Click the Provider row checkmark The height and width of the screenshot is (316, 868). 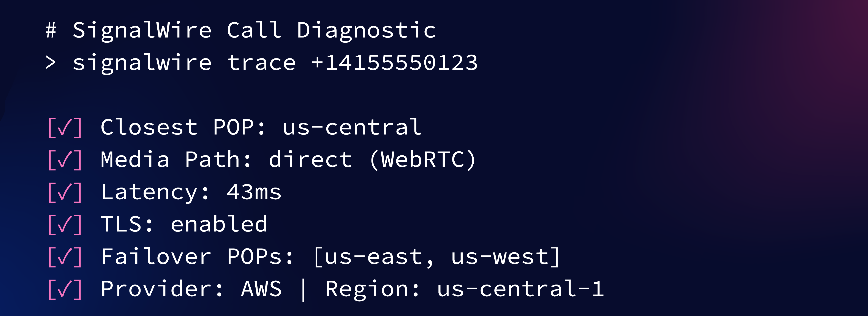(x=65, y=289)
